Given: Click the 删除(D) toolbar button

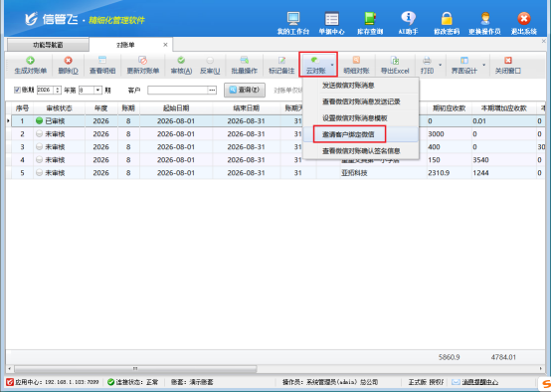Looking at the screenshot, I should (69, 66).
